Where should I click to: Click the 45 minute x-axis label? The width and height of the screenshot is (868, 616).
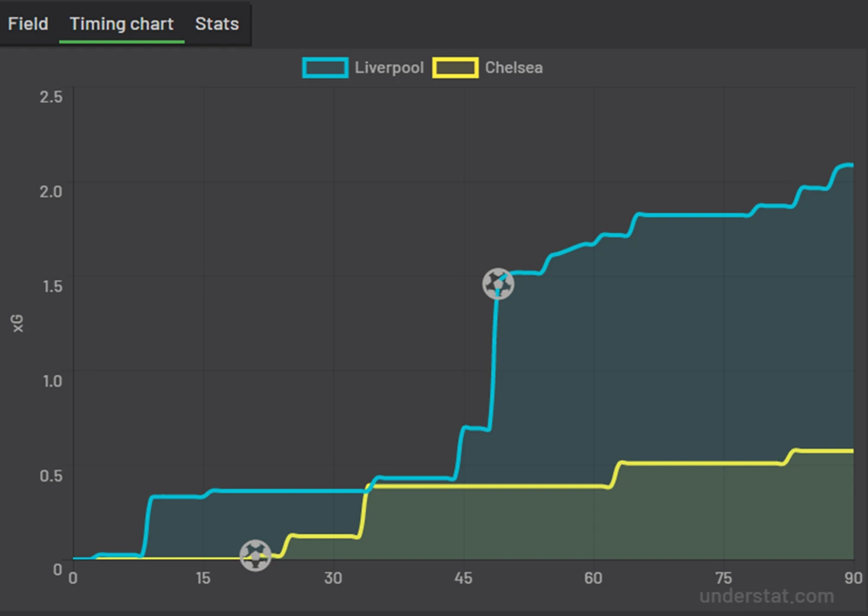463,578
